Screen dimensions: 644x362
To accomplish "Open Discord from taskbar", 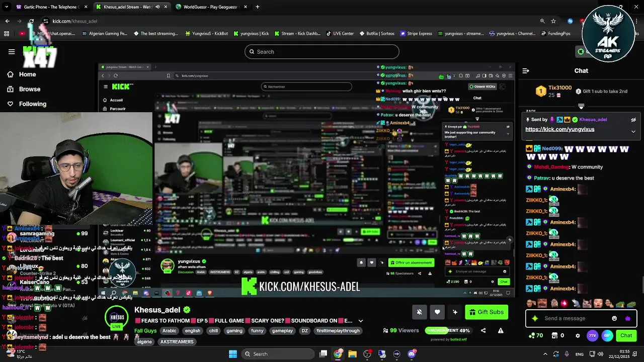I will 412,354.
